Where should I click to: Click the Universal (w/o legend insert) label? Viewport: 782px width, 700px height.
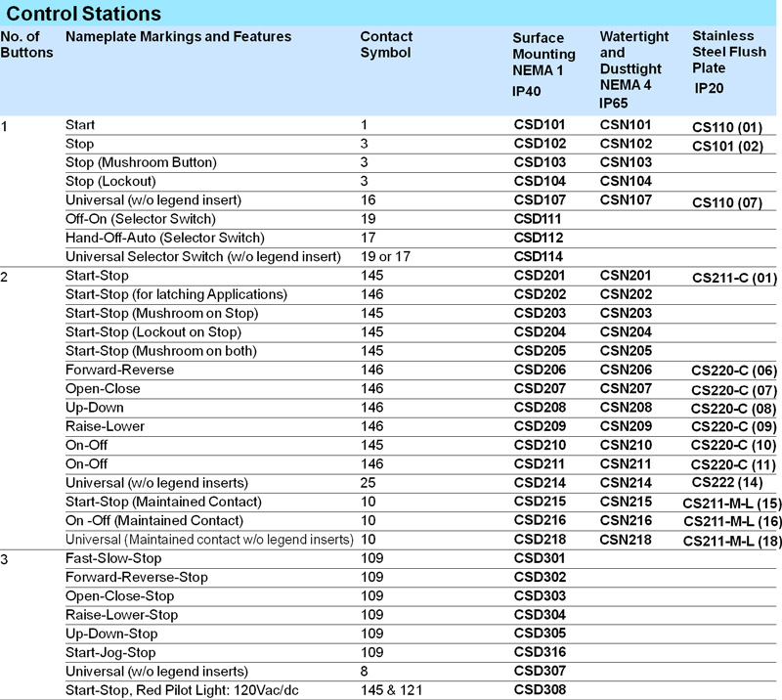coord(153,200)
